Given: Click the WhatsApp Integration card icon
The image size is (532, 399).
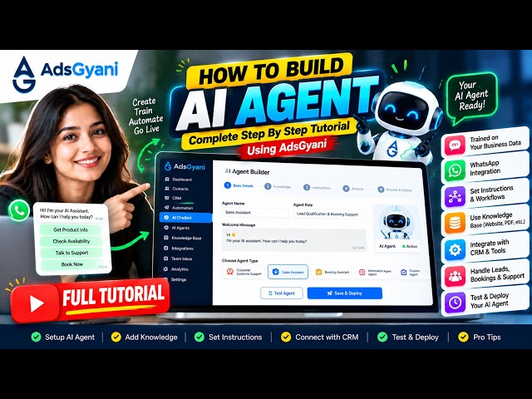Looking at the screenshot, I should coord(455,170).
